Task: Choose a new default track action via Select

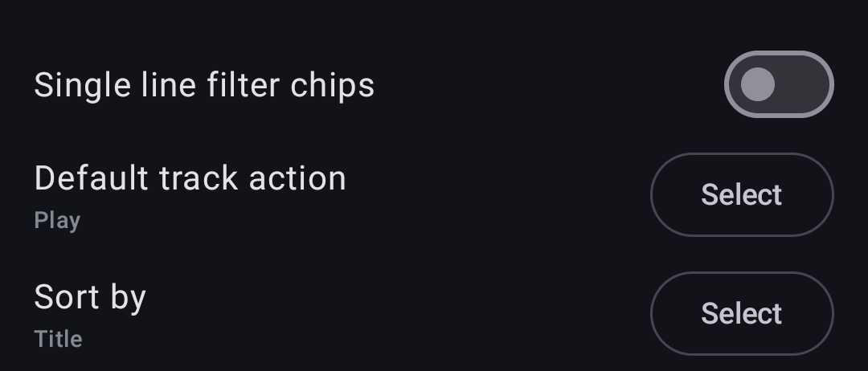Action: [742, 194]
